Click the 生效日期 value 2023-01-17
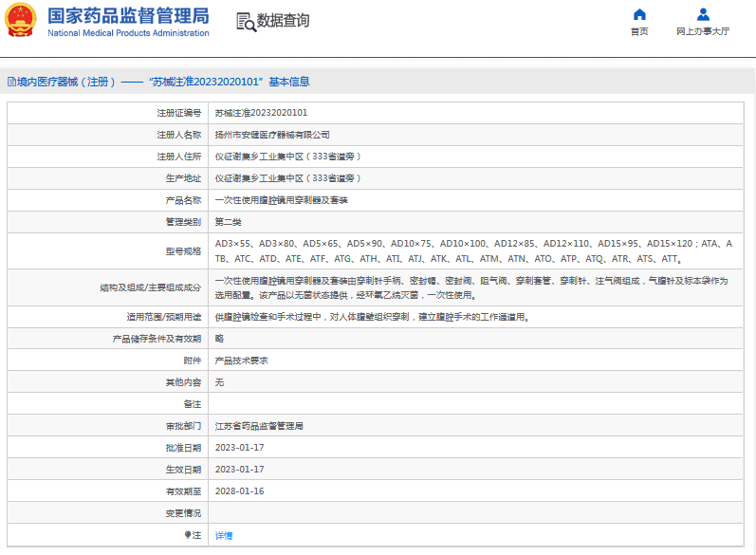Viewport: 756px width, 555px height. (x=240, y=470)
